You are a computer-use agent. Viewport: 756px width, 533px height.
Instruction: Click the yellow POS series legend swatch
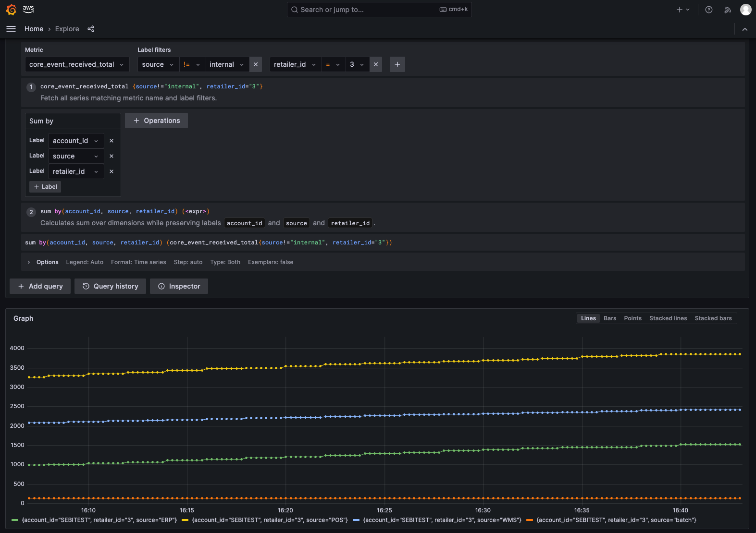coord(185,520)
